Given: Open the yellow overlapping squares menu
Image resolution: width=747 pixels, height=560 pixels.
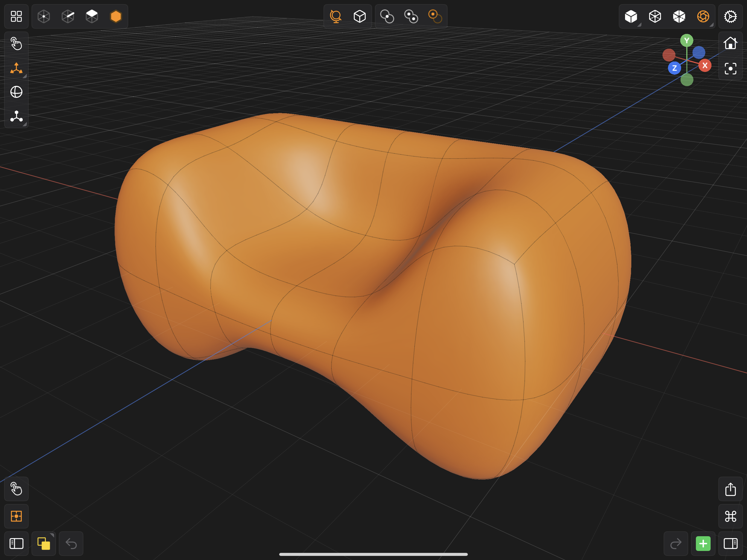Looking at the screenshot, I should pyautogui.click(x=43, y=543).
